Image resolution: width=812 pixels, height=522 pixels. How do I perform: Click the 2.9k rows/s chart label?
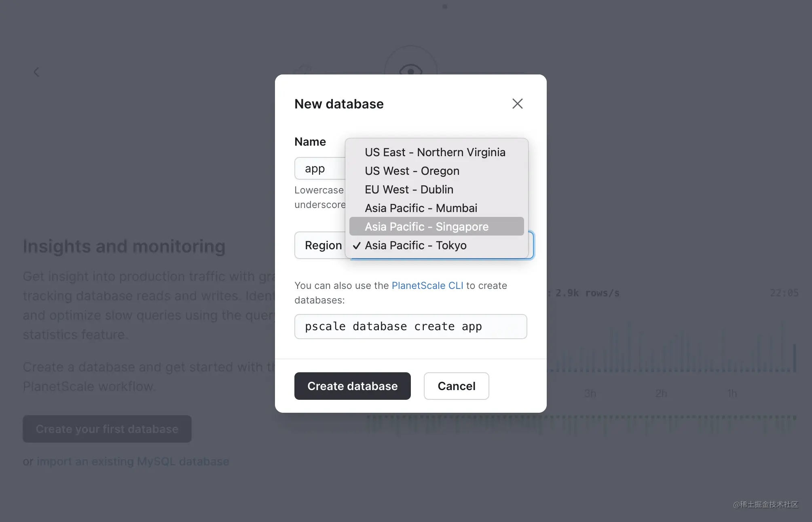[587, 293]
